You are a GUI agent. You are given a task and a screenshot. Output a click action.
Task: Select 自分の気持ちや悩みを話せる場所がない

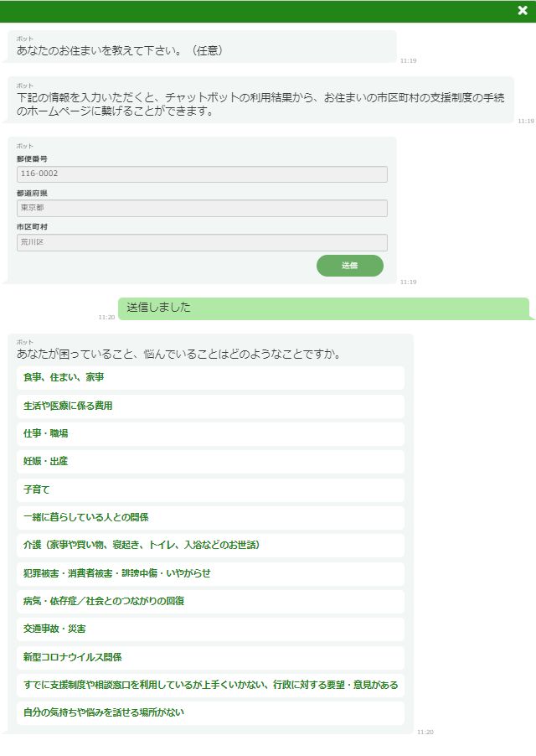(x=210, y=713)
